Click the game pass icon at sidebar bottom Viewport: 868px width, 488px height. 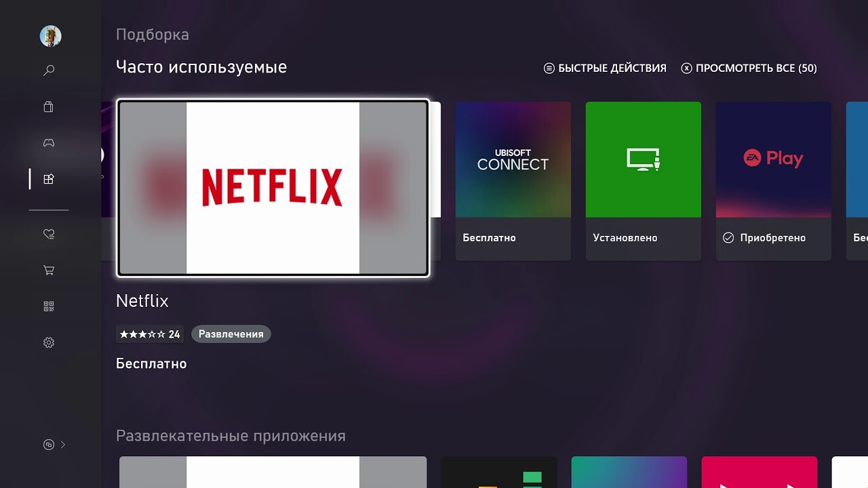(49, 445)
